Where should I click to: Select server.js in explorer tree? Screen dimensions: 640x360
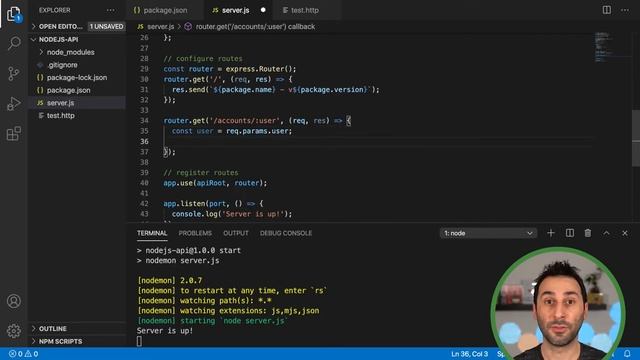(x=77, y=103)
